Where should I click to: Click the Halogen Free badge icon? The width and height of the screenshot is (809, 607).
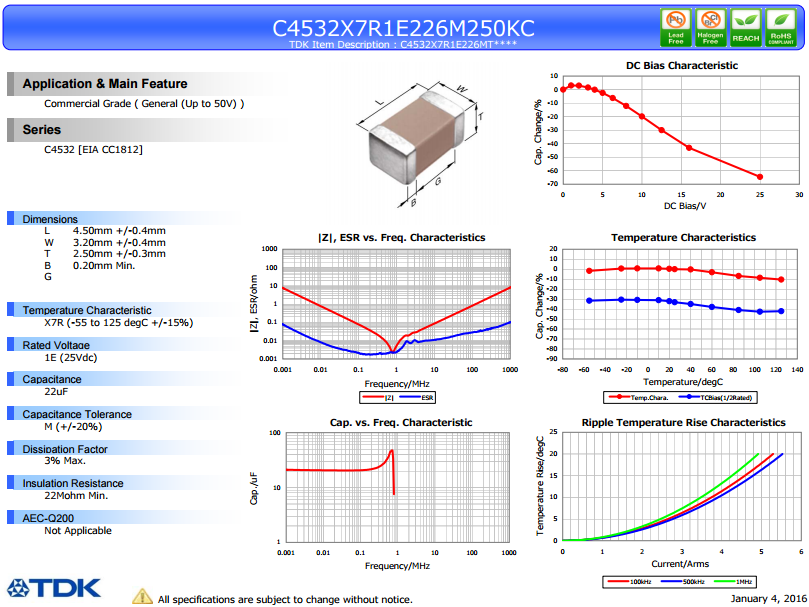[710, 27]
